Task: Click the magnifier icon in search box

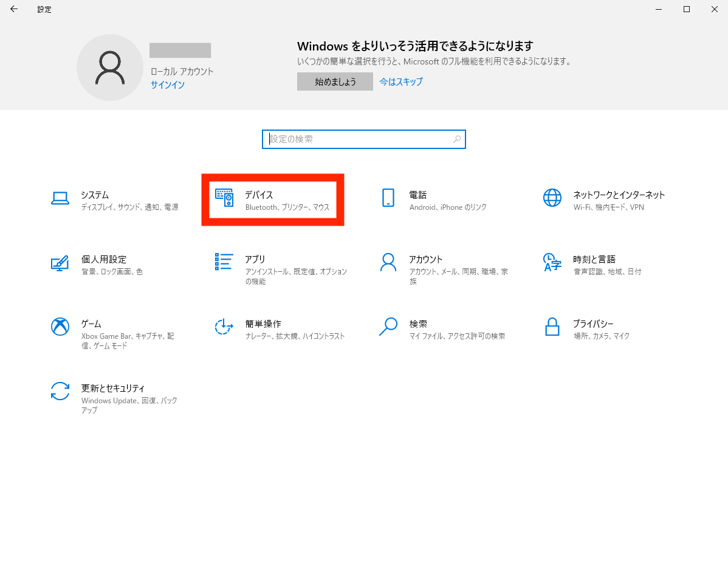Action: tap(457, 139)
